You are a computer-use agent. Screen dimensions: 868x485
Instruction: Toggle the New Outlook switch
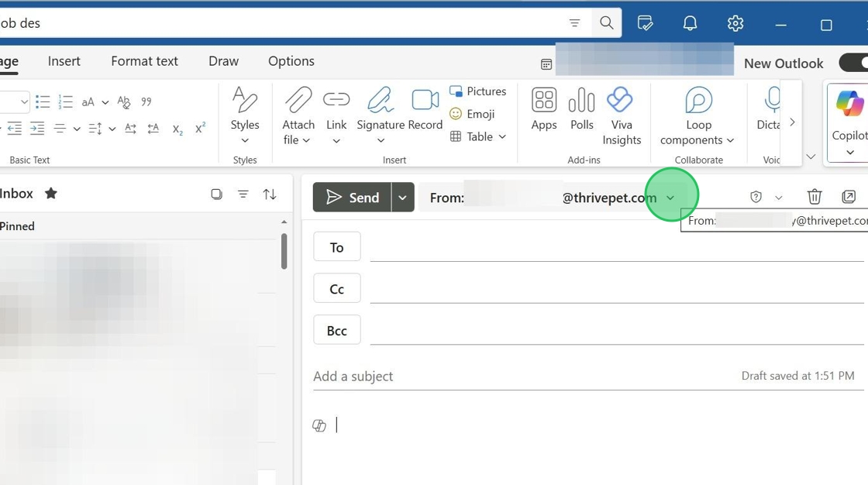coord(853,63)
